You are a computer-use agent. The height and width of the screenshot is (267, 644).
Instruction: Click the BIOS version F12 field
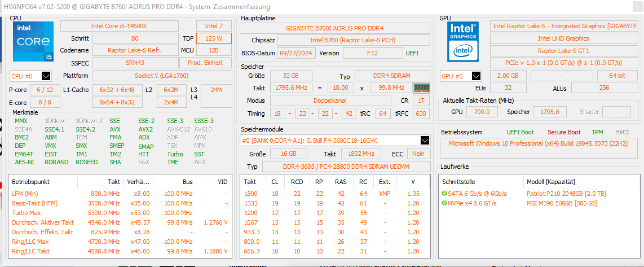373,53
